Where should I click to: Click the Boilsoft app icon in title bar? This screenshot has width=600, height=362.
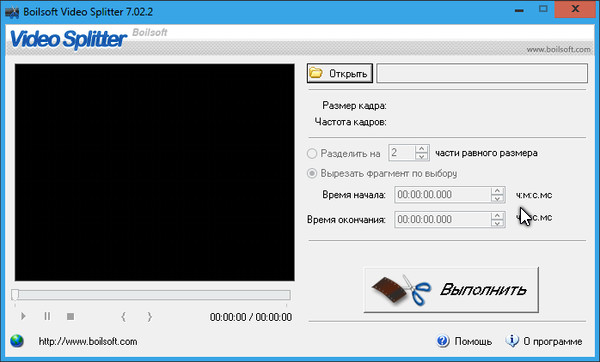click(12, 12)
